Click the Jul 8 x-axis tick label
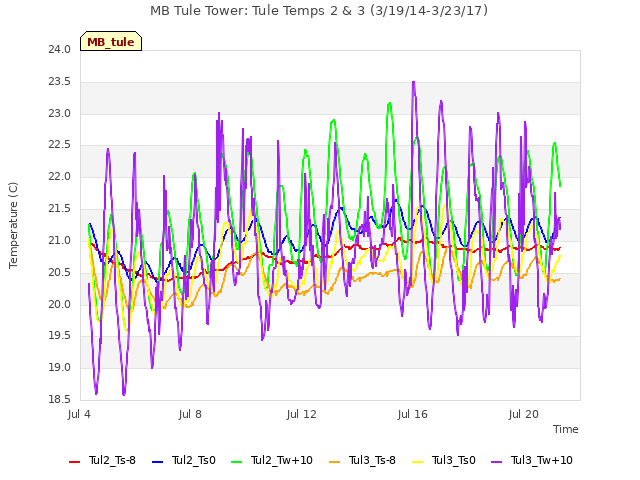This screenshot has height=480, width=640. pyautogui.click(x=190, y=414)
